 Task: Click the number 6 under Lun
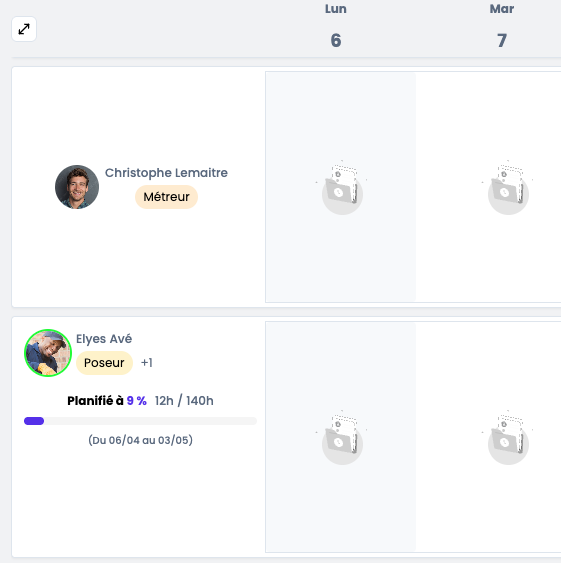pos(336,40)
